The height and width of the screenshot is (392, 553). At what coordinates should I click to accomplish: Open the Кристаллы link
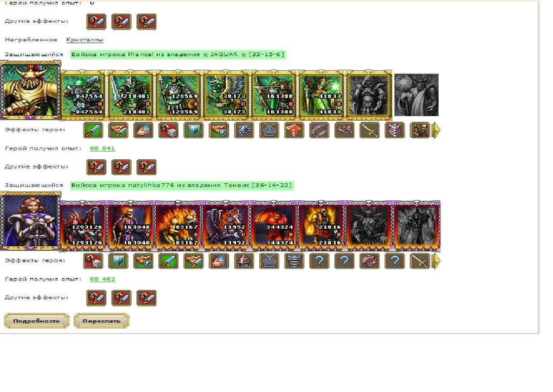(x=85, y=40)
